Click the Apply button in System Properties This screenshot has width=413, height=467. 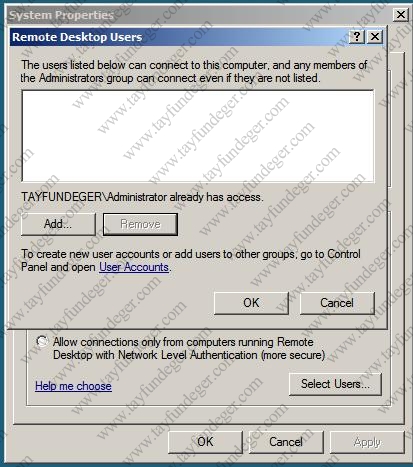coord(367,442)
